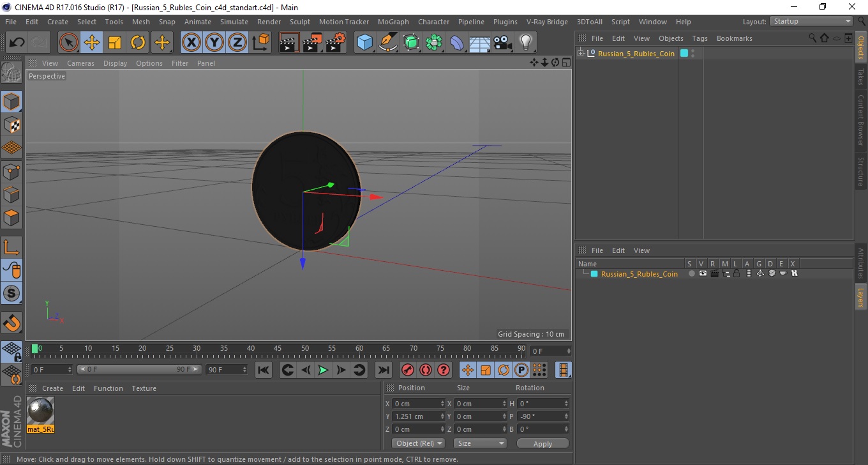The image size is (868, 465).
Task: Click Russian_5_Rubles_Coin layer color swatch
Action: pyautogui.click(x=594, y=273)
